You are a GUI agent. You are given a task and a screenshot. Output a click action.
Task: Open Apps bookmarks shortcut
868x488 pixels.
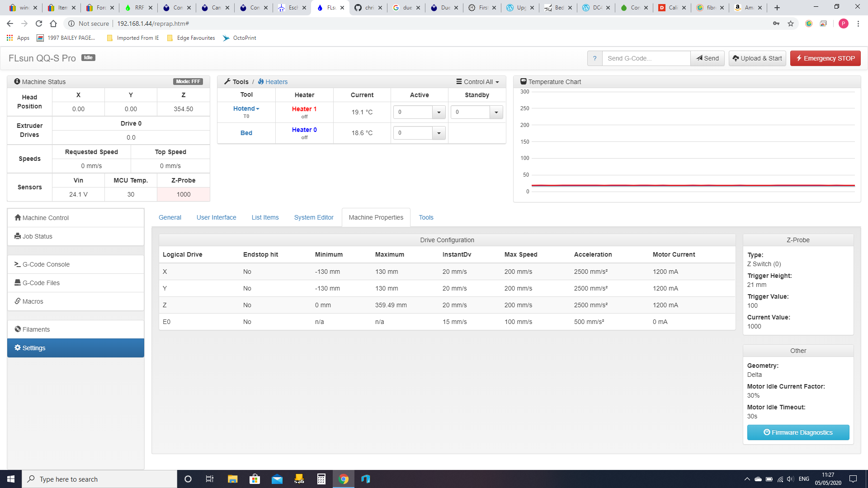pyautogui.click(x=18, y=38)
